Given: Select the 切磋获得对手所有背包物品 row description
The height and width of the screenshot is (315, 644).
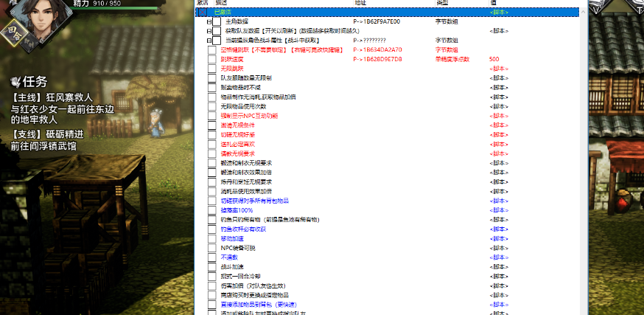Looking at the screenshot, I should [255, 201].
